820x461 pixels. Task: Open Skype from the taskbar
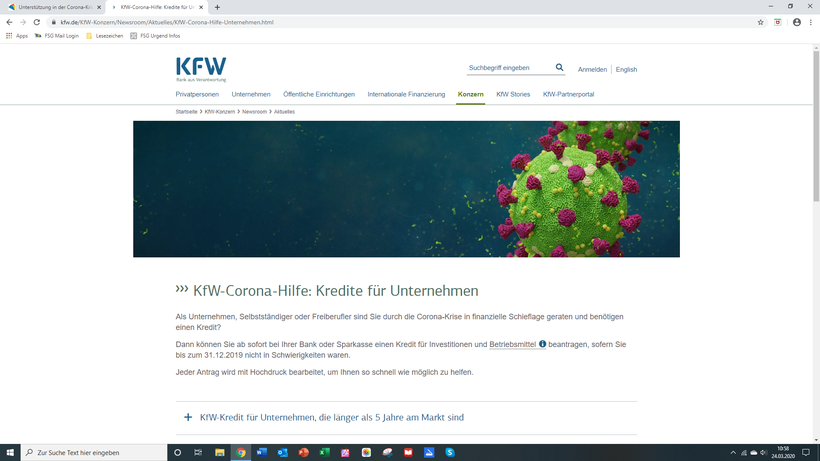[450, 453]
